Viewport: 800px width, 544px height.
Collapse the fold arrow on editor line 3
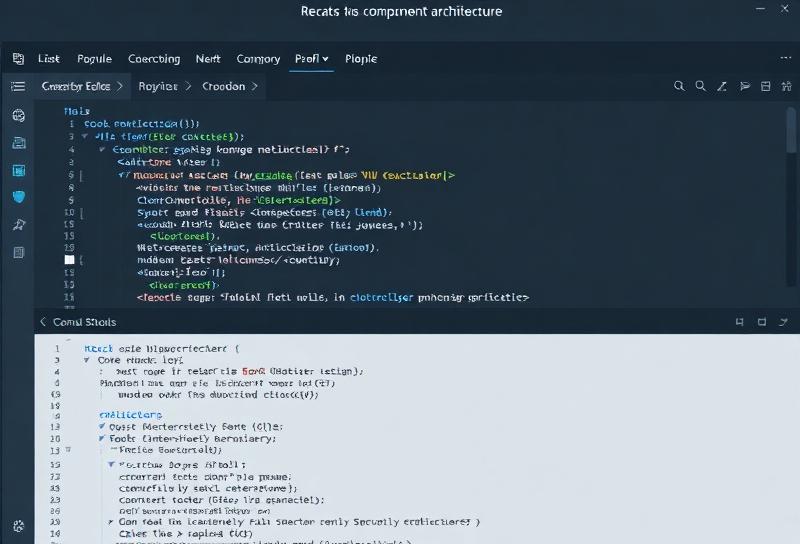tap(85, 136)
